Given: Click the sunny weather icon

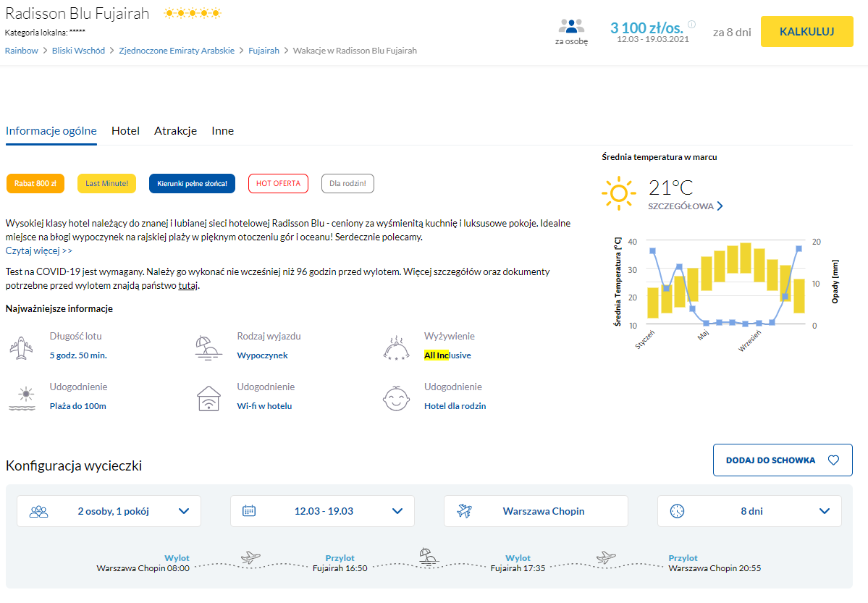Looking at the screenshot, I should (x=618, y=193).
